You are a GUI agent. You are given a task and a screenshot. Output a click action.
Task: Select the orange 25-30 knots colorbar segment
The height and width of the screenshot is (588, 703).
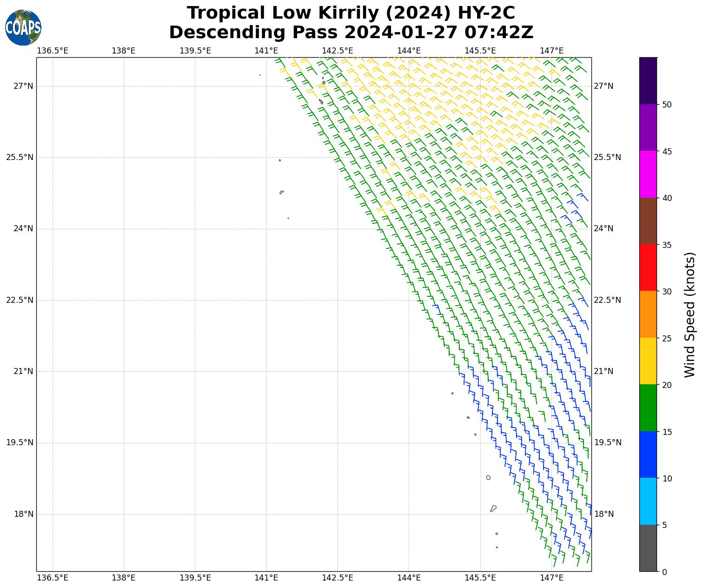tap(648, 314)
